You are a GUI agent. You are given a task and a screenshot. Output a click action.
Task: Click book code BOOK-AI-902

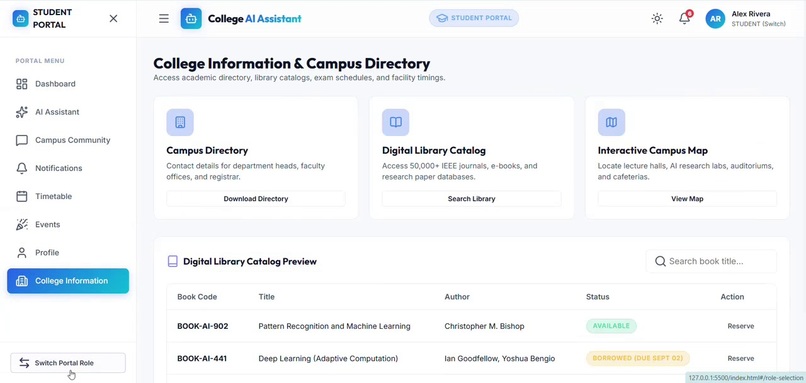(203, 326)
